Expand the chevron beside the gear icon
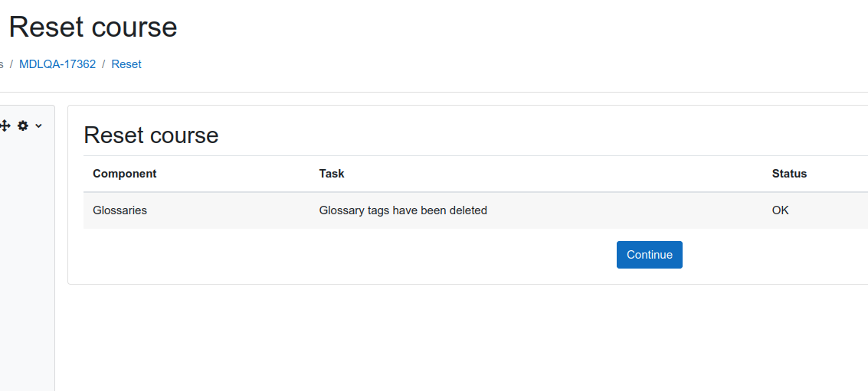868x391 pixels. tap(38, 125)
